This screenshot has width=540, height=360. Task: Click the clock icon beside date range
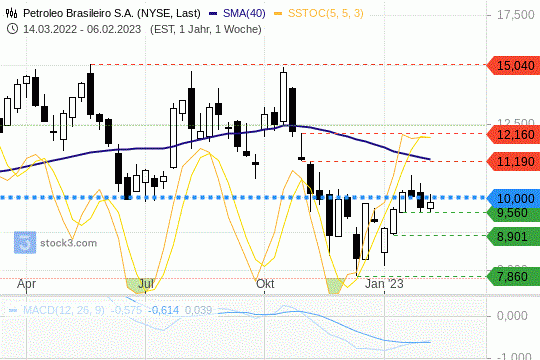(12, 29)
